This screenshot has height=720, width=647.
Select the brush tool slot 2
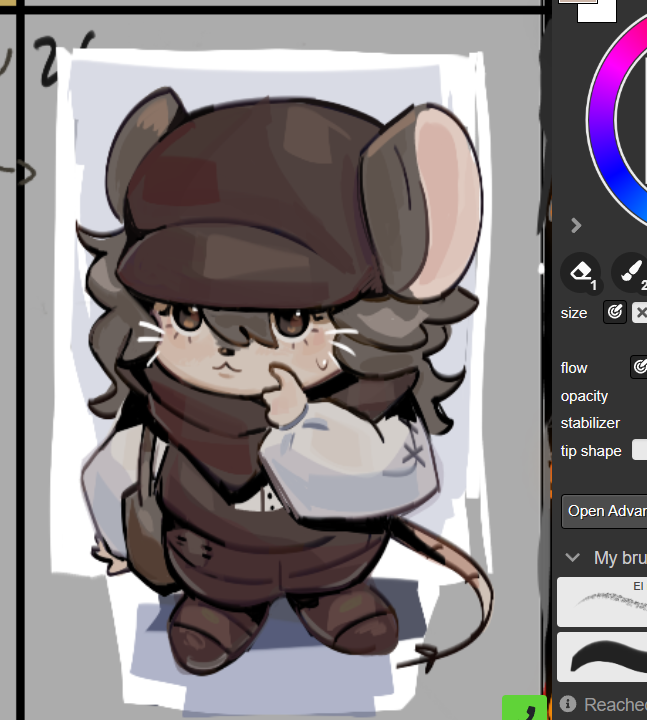630,272
